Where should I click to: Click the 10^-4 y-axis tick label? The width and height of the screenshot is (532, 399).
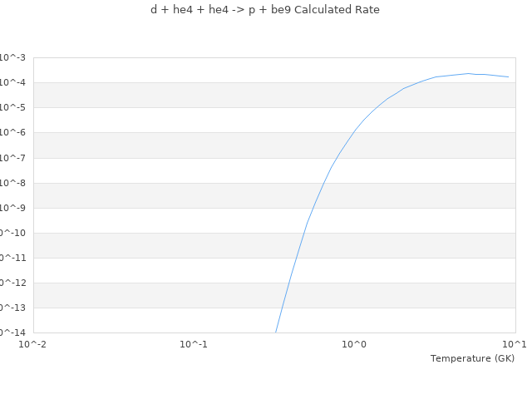pos(12,82)
